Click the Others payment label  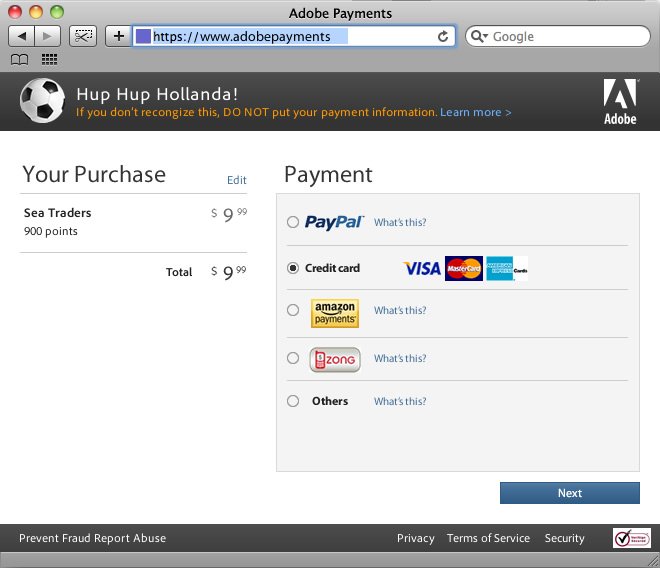(x=330, y=401)
